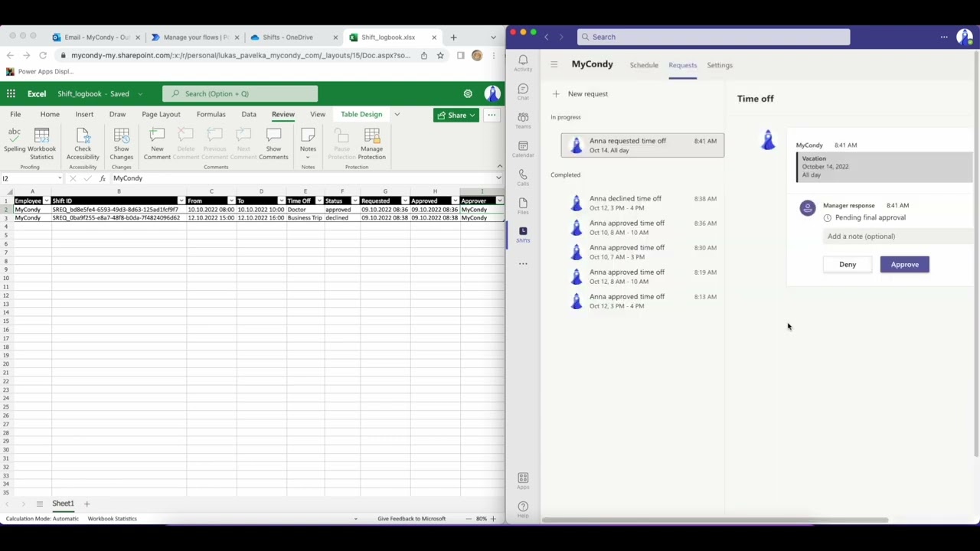Approve the time off request

[904, 264]
